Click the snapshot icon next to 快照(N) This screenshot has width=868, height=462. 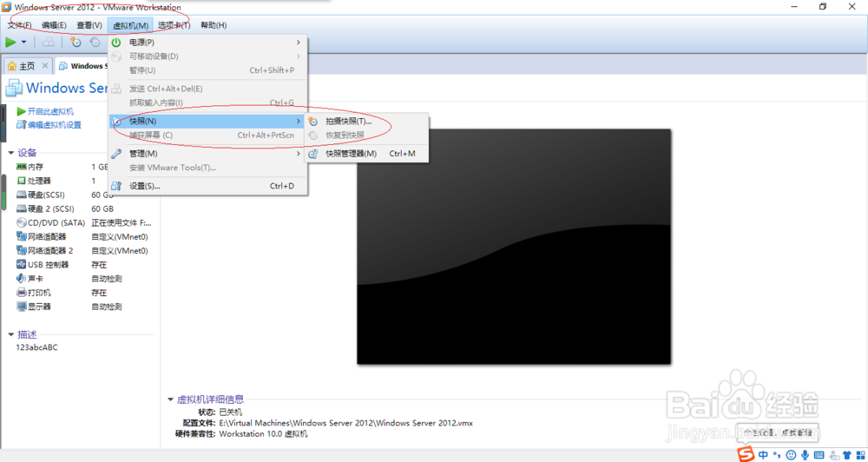[x=116, y=121]
